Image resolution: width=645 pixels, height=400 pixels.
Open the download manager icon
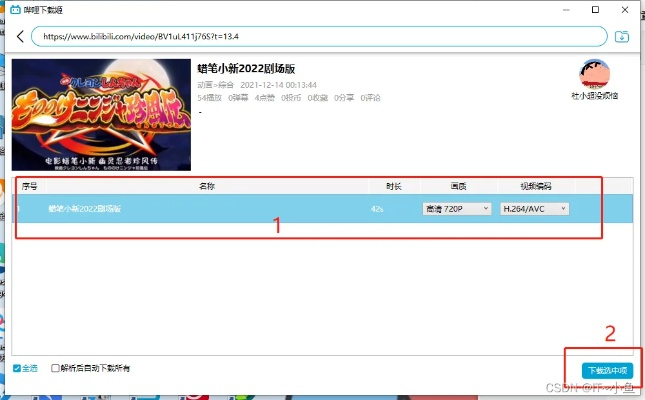(x=622, y=37)
